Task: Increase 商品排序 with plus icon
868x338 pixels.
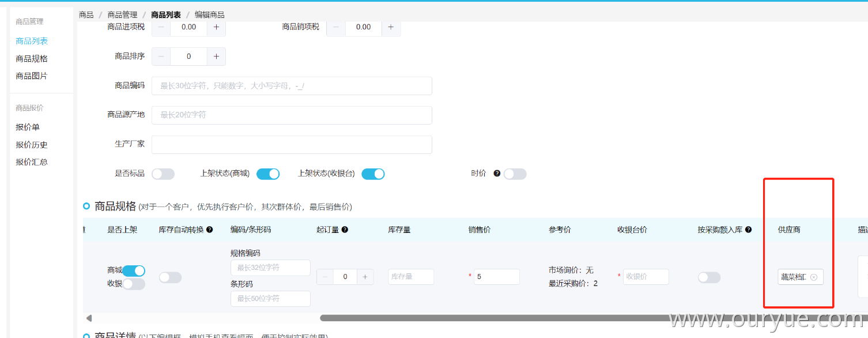Action: [216, 57]
